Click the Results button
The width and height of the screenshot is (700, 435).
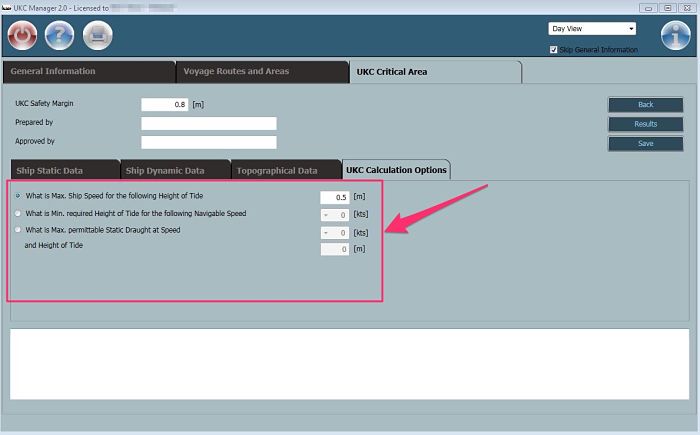pyautogui.click(x=645, y=124)
